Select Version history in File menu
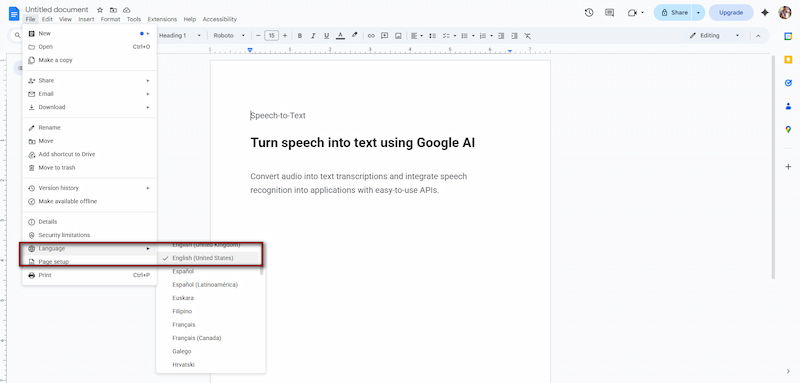 tap(90, 188)
